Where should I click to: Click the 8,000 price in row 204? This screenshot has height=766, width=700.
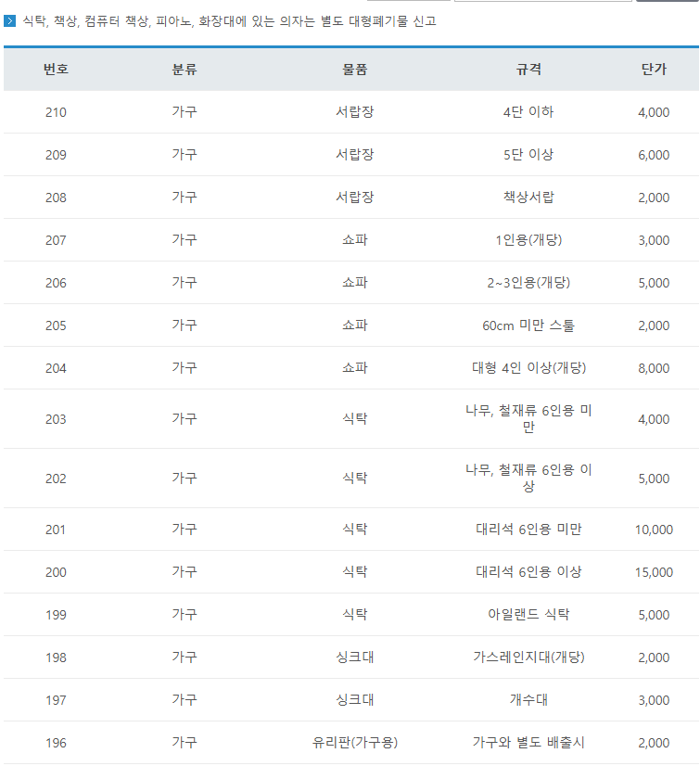(x=654, y=368)
